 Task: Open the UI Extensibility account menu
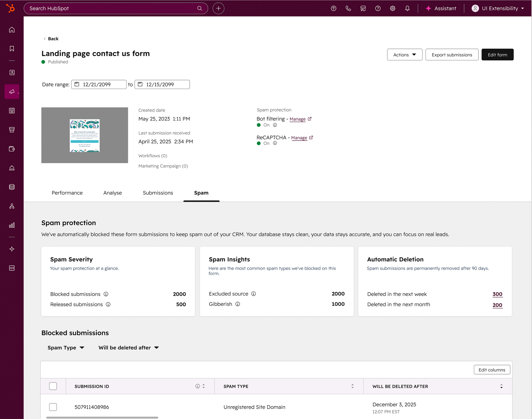click(498, 8)
